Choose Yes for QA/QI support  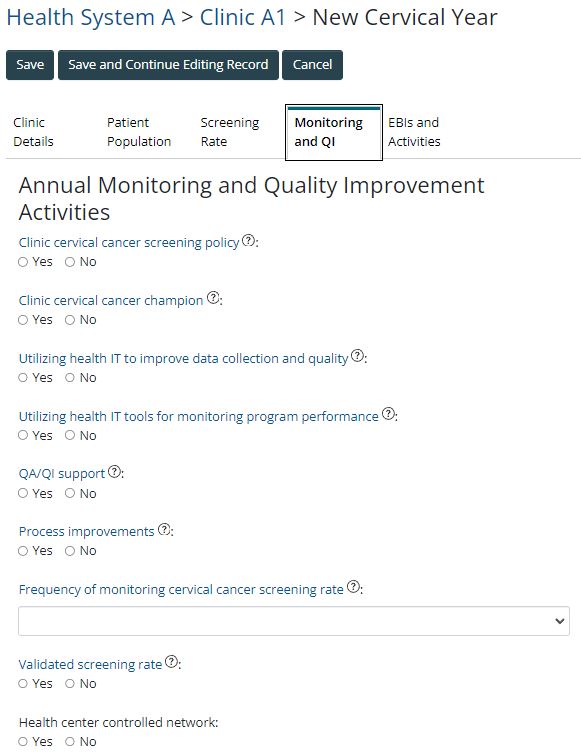coord(23,493)
